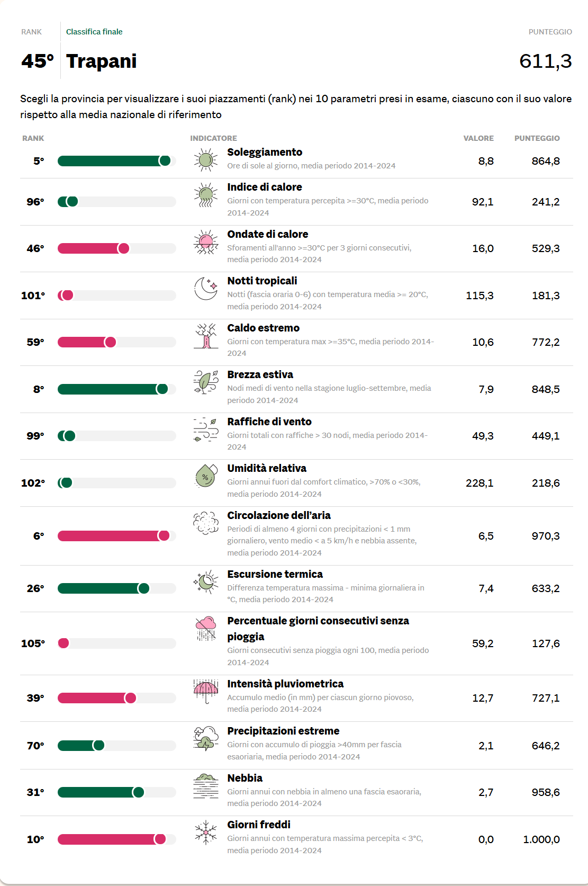Click the Brezza estiva leaf icon
588x886 pixels.
pos(206,382)
